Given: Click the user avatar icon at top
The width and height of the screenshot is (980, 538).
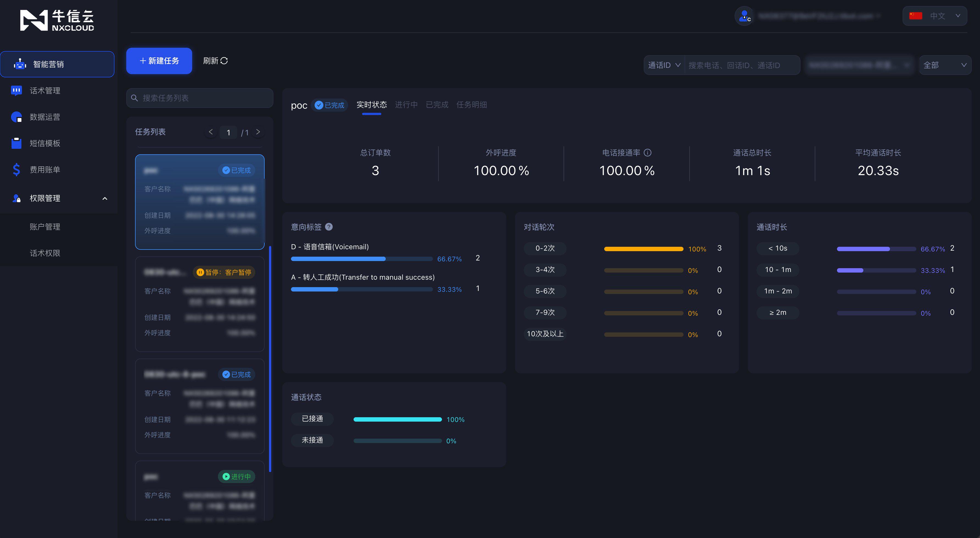Looking at the screenshot, I should click(x=744, y=16).
